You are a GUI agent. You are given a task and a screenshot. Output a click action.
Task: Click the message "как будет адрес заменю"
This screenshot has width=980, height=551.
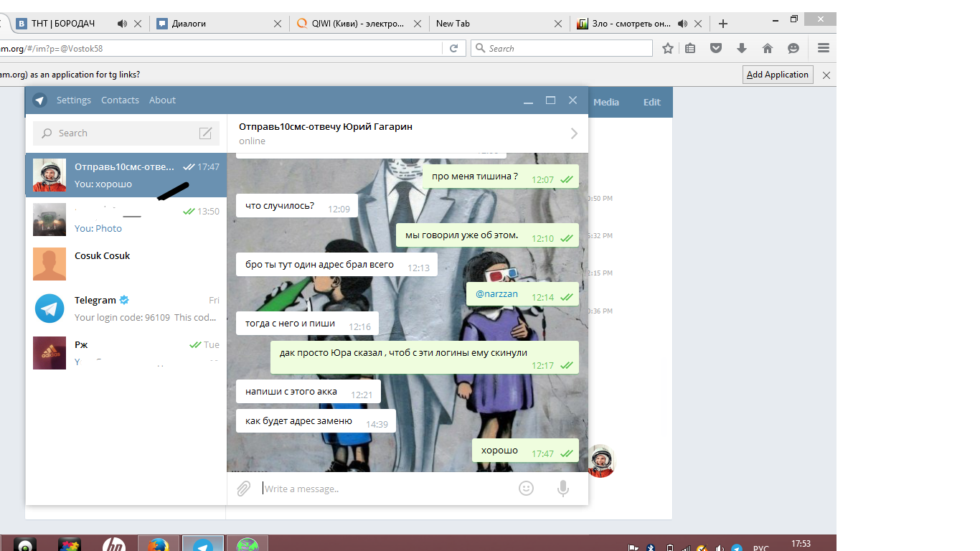pyautogui.click(x=316, y=421)
